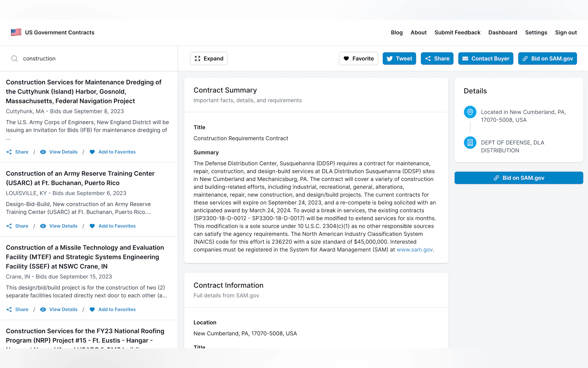588x368 pixels.
Task: View details of Missile Technology Facility contract
Action: (x=63, y=309)
